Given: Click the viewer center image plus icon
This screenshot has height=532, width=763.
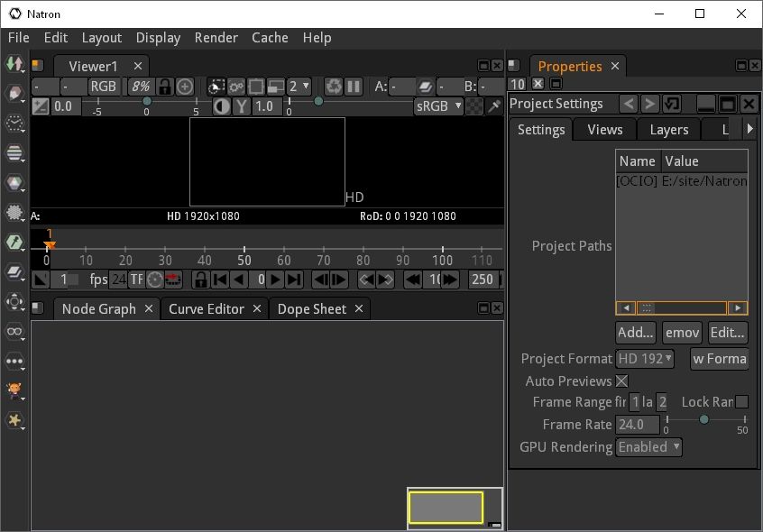Looking at the screenshot, I should [184, 87].
